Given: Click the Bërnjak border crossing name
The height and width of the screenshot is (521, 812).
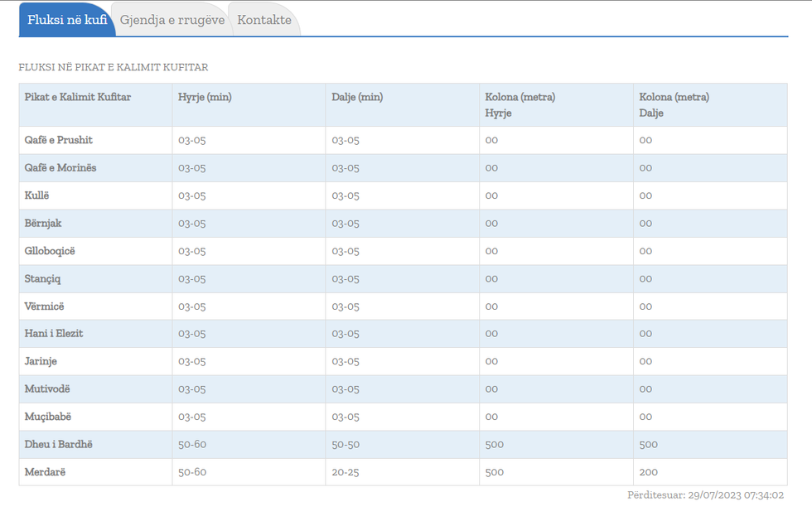Looking at the screenshot, I should pyautogui.click(x=43, y=223).
